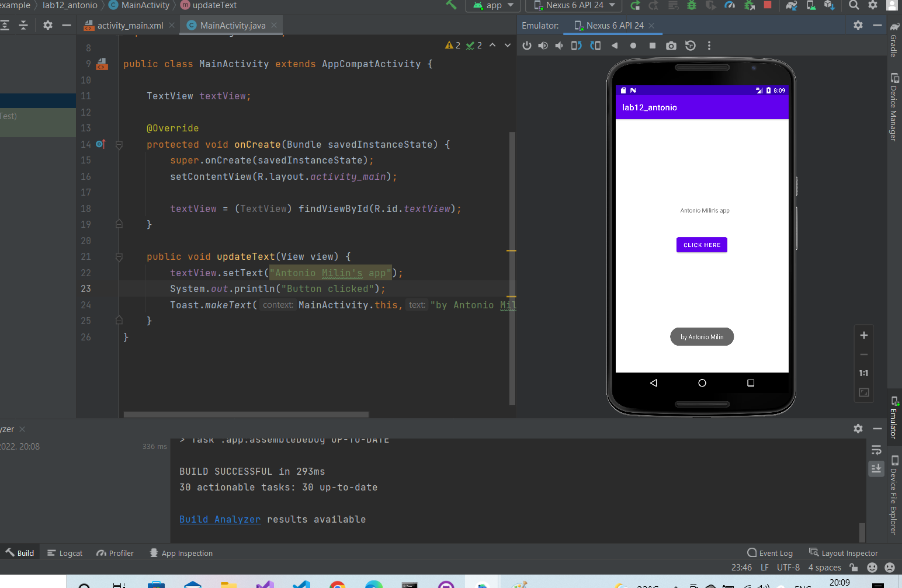This screenshot has width=902, height=588.
Task: Tap the emulator phone Home navigation button
Action: coord(702,383)
